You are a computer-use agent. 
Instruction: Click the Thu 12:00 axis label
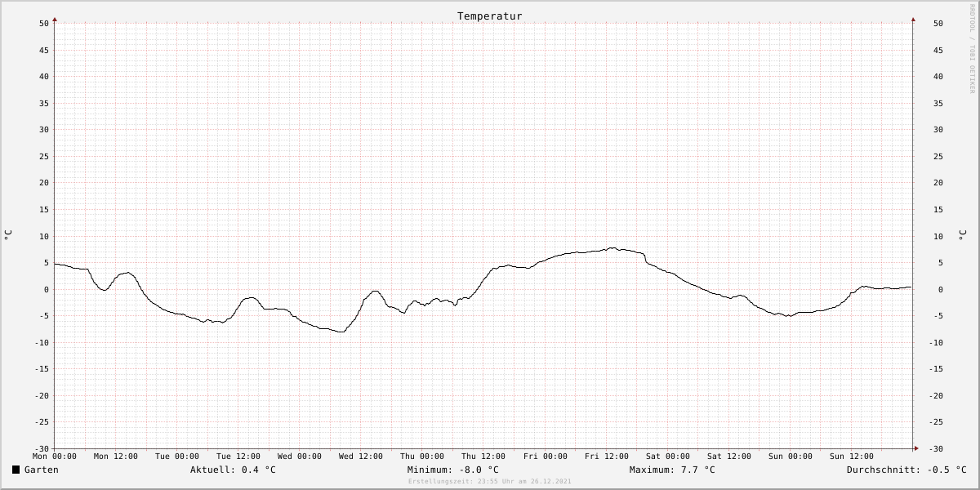[x=483, y=457]
